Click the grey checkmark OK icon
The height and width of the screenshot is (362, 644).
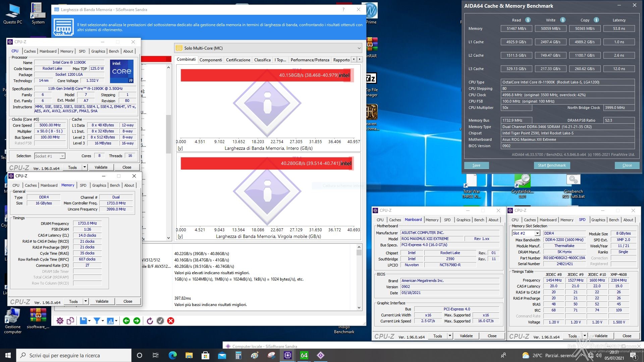160,321
